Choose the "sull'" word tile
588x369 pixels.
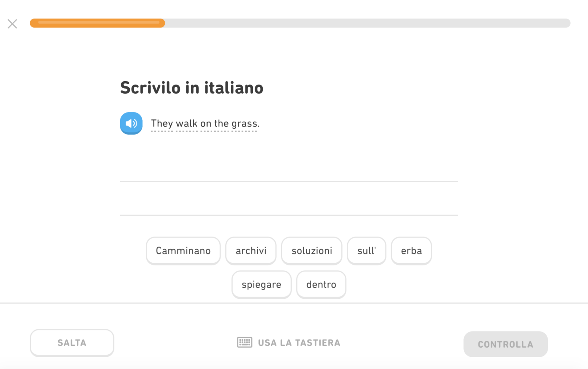click(366, 251)
